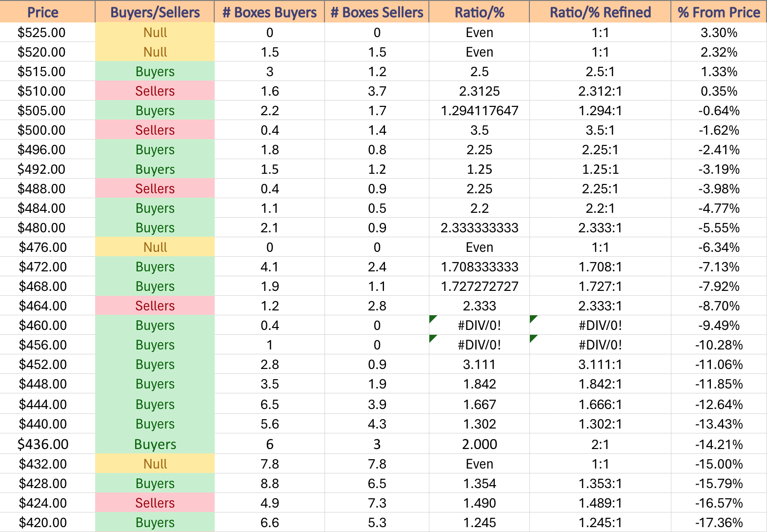The image size is (767, 532).
Task: Select the Ratio/% Refined header cell
Action: click(x=600, y=12)
